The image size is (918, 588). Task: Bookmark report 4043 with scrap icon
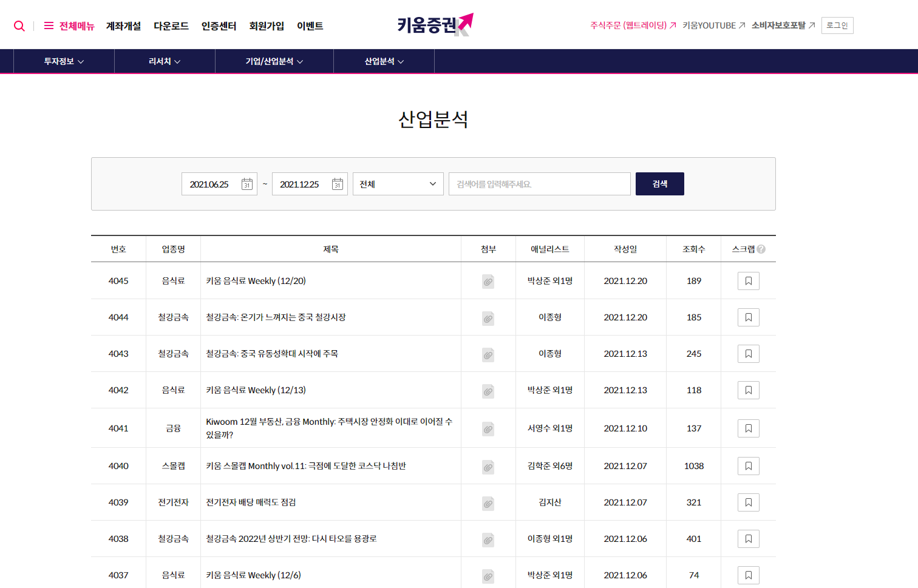click(x=749, y=354)
